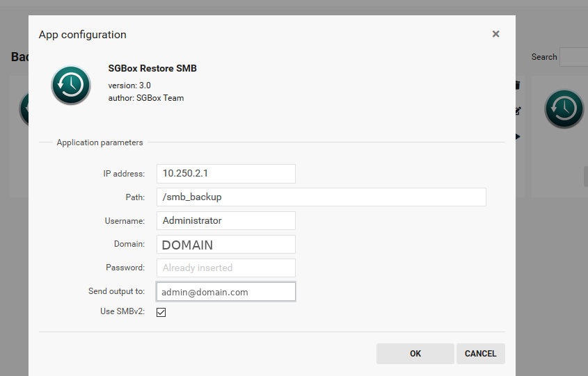Dismiss the dialog with CANCEL
This screenshot has height=376, width=588.
click(480, 354)
